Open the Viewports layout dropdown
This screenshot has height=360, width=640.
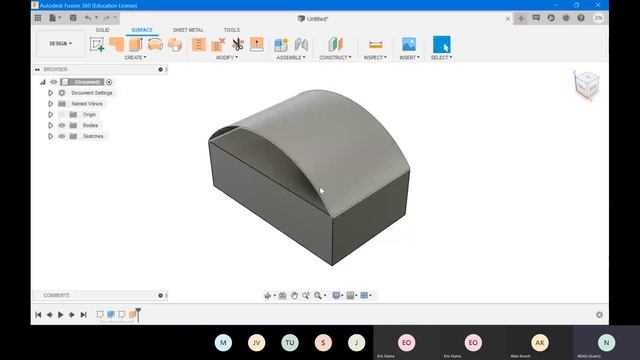point(366,296)
